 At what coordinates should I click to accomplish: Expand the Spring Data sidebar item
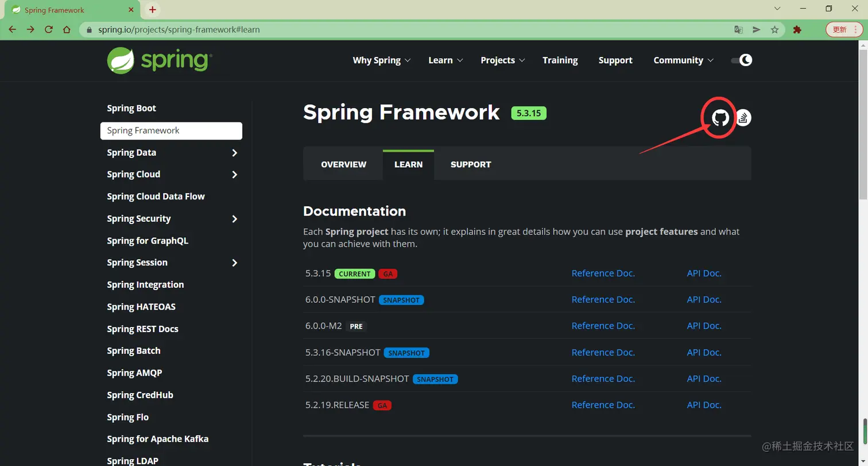pyautogui.click(x=234, y=153)
